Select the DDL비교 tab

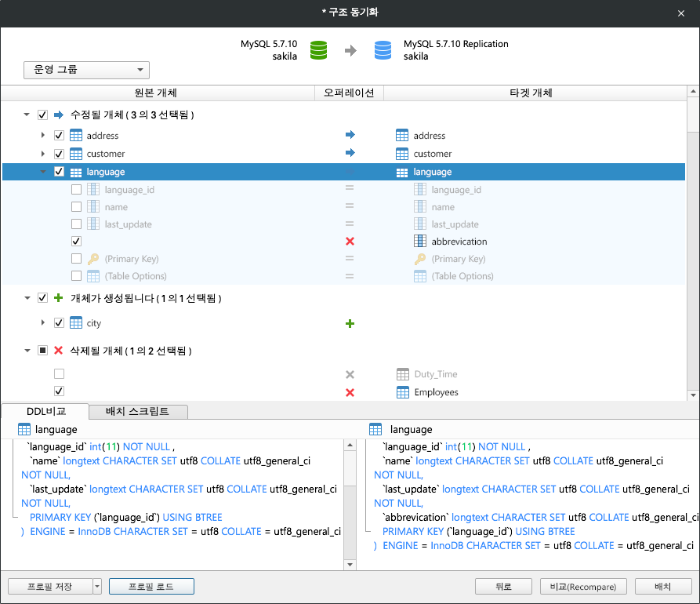pyautogui.click(x=45, y=411)
